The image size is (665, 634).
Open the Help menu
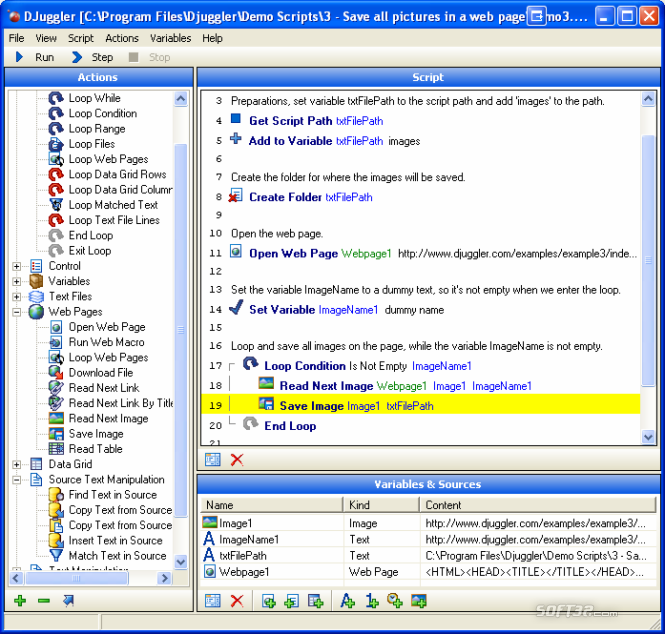[x=212, y=38]
